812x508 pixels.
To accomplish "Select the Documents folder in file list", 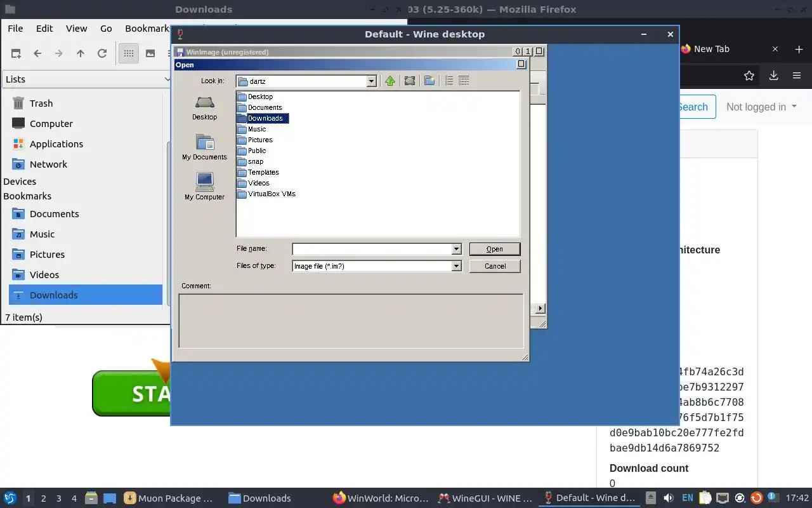I will point(260,107).
